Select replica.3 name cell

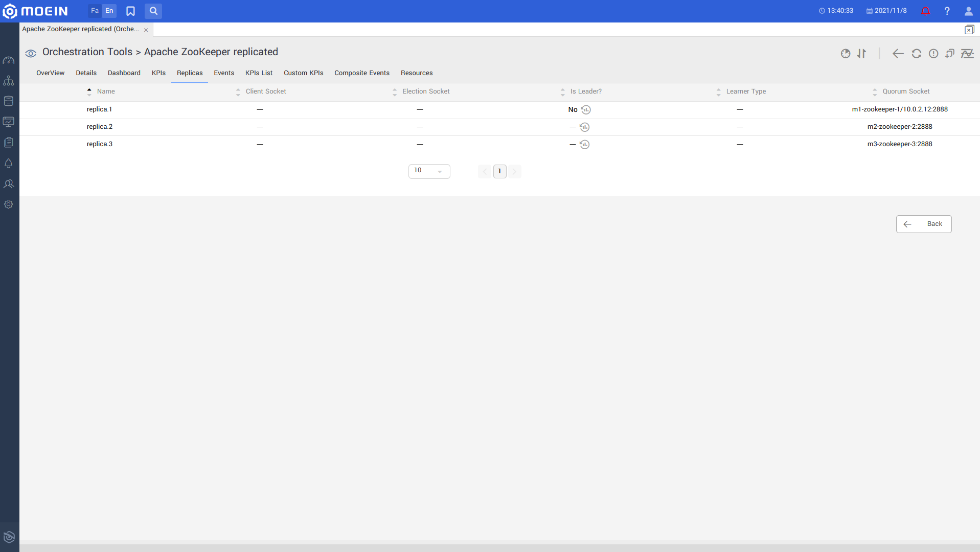point(100,144)
